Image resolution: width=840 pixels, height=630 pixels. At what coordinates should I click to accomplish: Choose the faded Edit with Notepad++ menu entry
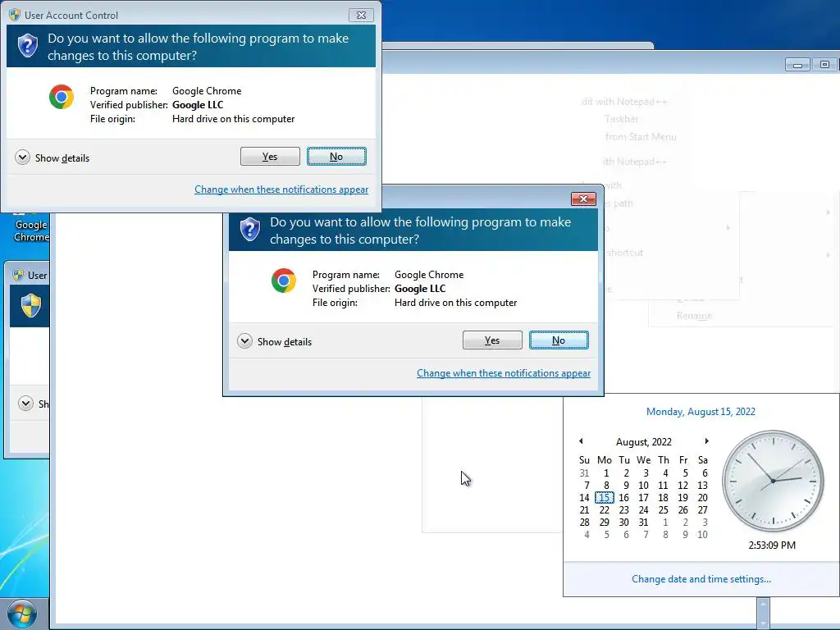pos(624,101)
